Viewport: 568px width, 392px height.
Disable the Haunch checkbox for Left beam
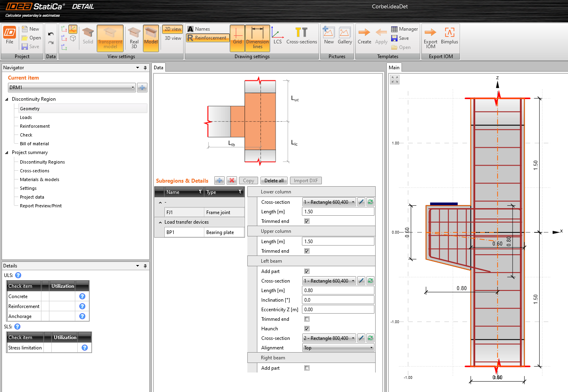coord(306,328)
